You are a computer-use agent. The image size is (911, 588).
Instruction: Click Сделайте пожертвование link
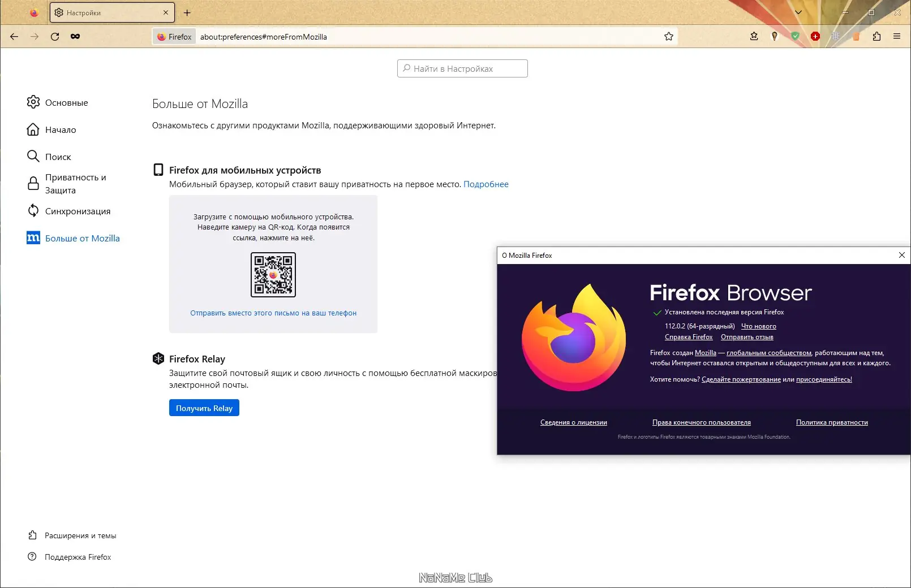(741, 379)
